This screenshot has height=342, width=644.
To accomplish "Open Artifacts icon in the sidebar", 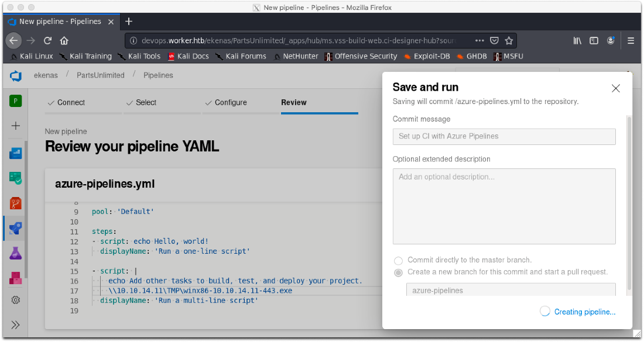I will [x=16, y=278].
